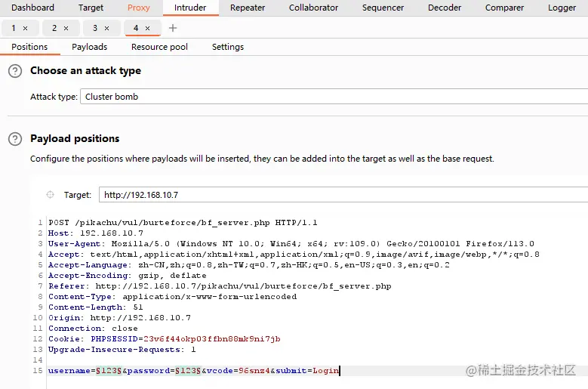Click the POST request line in the editor
The height and width of the screenshot is (389, 588).
tap(183, 223)
